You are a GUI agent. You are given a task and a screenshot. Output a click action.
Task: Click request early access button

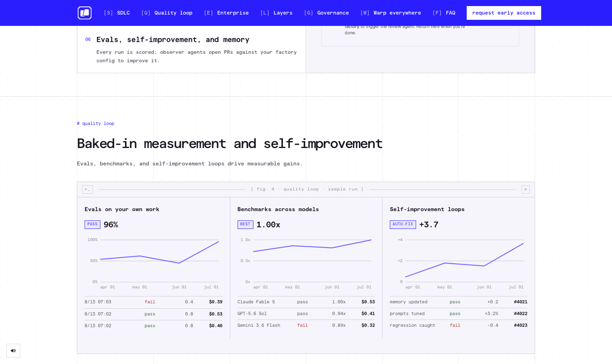coord(504,13)
